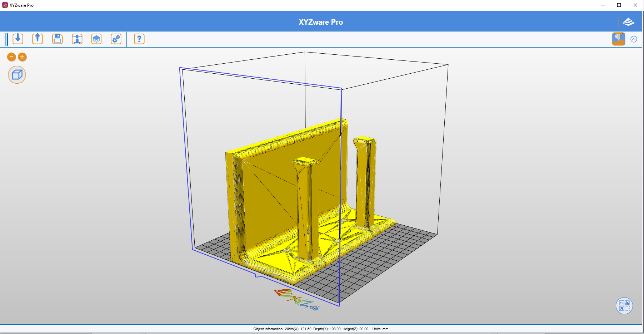Click the printer monitor icon at top right
This screenshot has width=644, height=334.
[x=619, y=39]
